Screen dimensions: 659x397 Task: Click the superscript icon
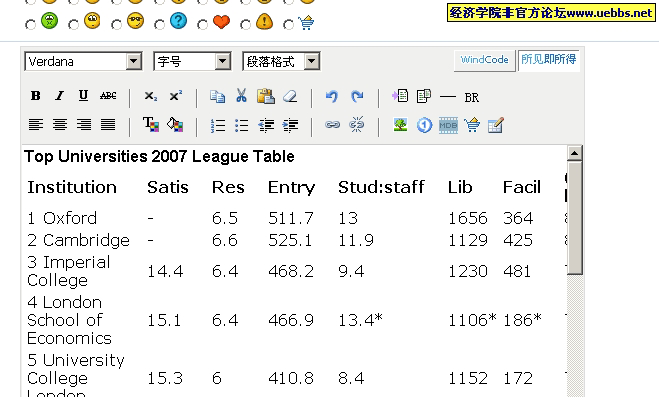point(175,96)
